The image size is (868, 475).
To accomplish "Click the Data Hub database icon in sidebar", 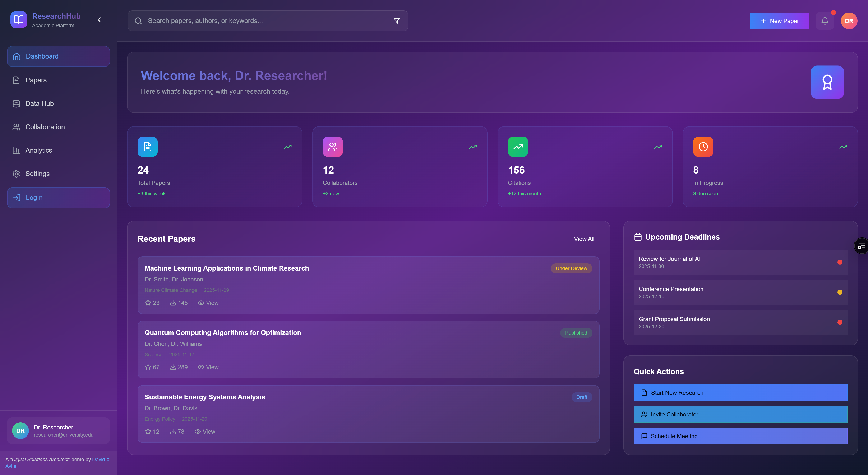I will click(17, 103).
